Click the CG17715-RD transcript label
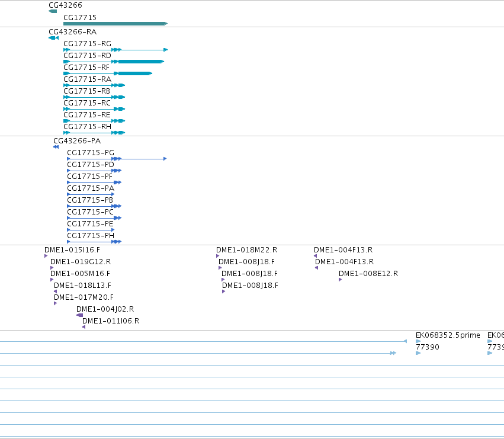The width and height of the screenshot is (504, 439). pos(87,56)
